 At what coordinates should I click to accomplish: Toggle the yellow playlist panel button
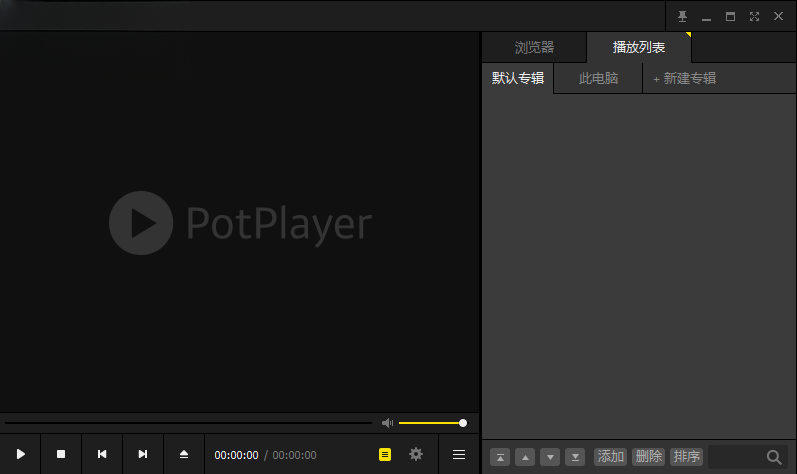point(385,455)
